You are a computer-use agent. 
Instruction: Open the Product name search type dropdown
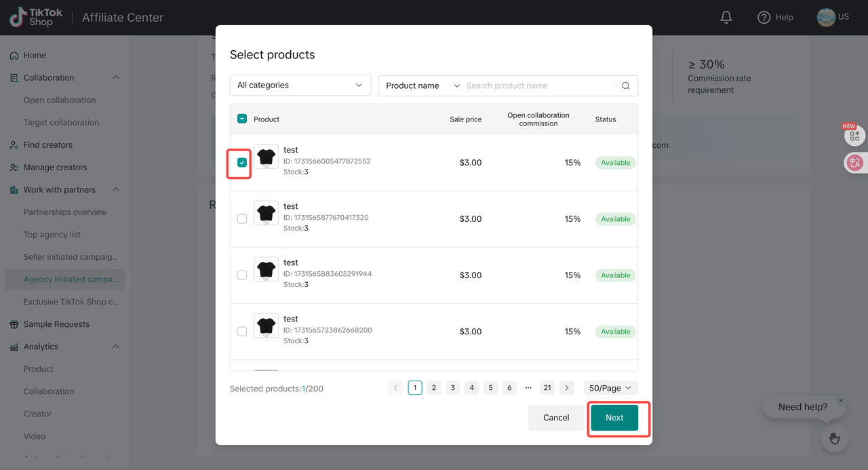point(422,86)
